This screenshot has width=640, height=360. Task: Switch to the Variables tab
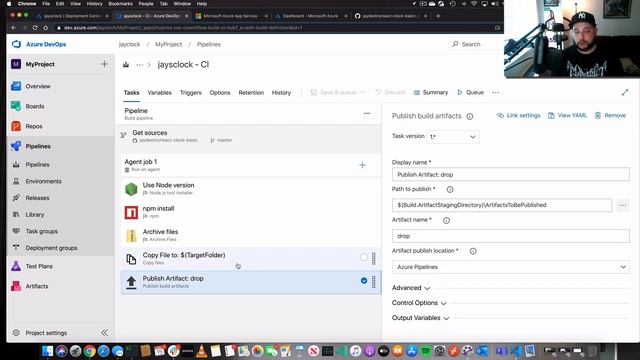click(160, 93)
